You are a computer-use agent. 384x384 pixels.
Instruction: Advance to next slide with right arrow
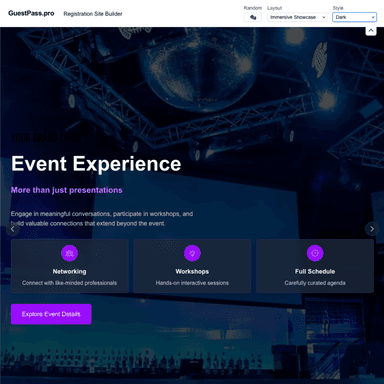372,229
